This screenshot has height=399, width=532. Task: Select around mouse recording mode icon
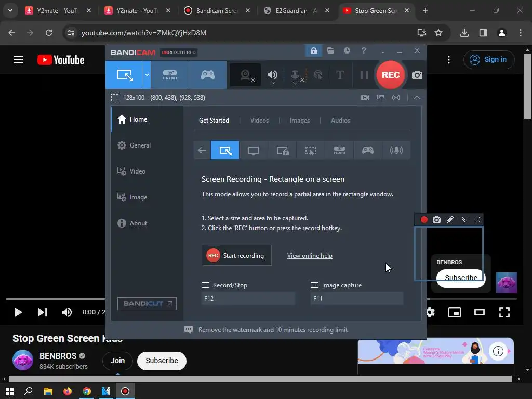[311, 150]
